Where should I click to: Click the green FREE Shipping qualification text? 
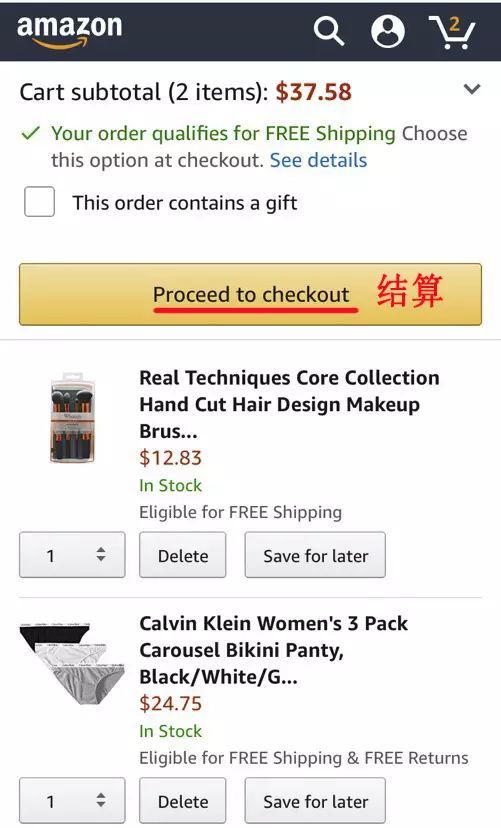click(x=223, y=134)
